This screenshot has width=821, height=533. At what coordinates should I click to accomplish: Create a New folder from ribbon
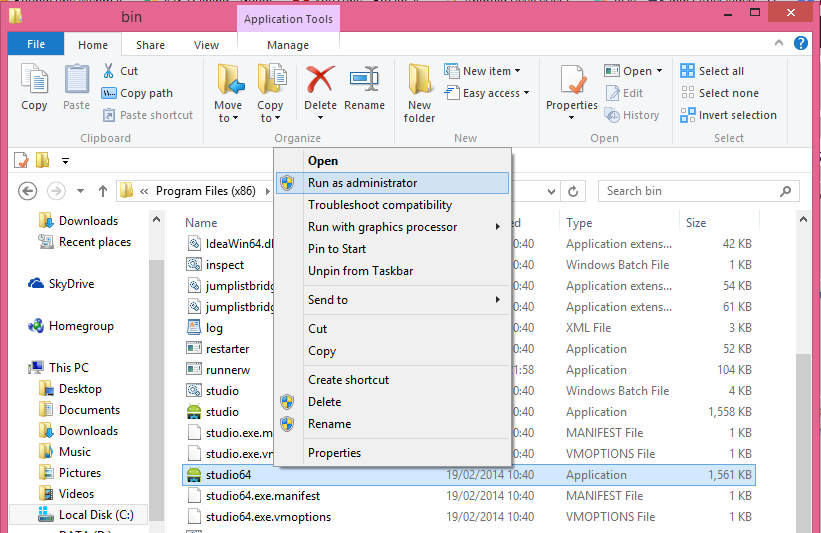click(x=419, y=92)
